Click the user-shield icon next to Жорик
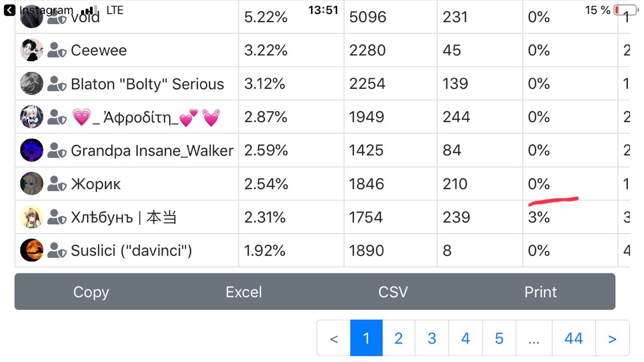644x362 pixels. click(57, 184)
